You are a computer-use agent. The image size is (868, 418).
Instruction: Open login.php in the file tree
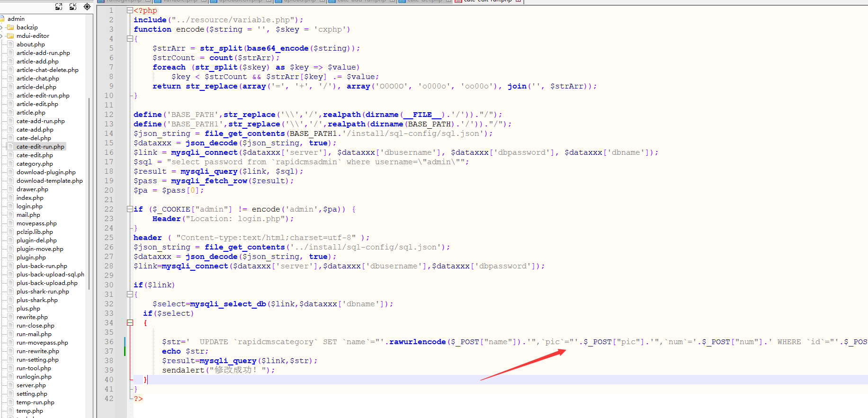click(x=29, y=206)
